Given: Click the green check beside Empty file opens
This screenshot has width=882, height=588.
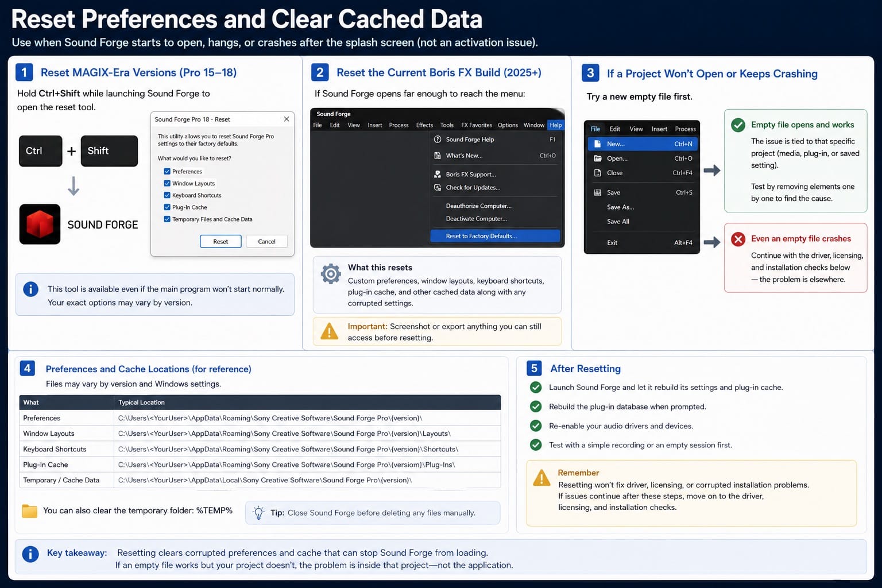Looking at the screenshot, I should 738,125.
